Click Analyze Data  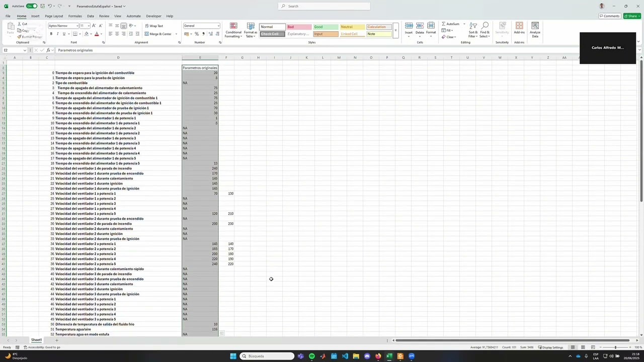[535, 29]
